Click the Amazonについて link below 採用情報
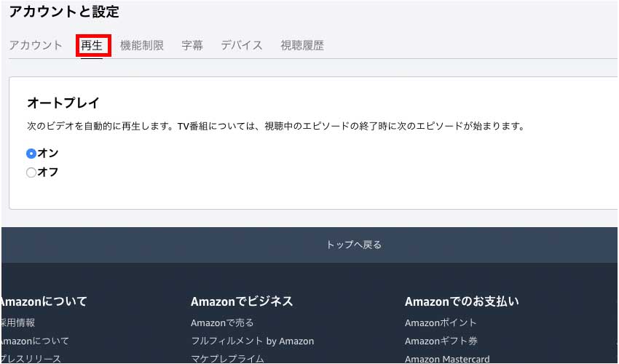Image resolution: width=619 pixels, height=364 pixels. pyautogui.click(x=34, y=341)
